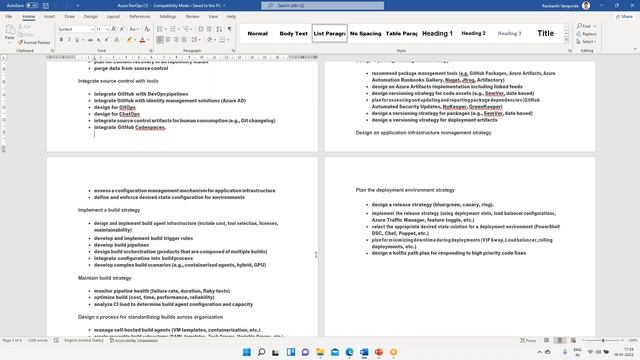
Task: Click the Share button
Action: click(x=624, y=16)
